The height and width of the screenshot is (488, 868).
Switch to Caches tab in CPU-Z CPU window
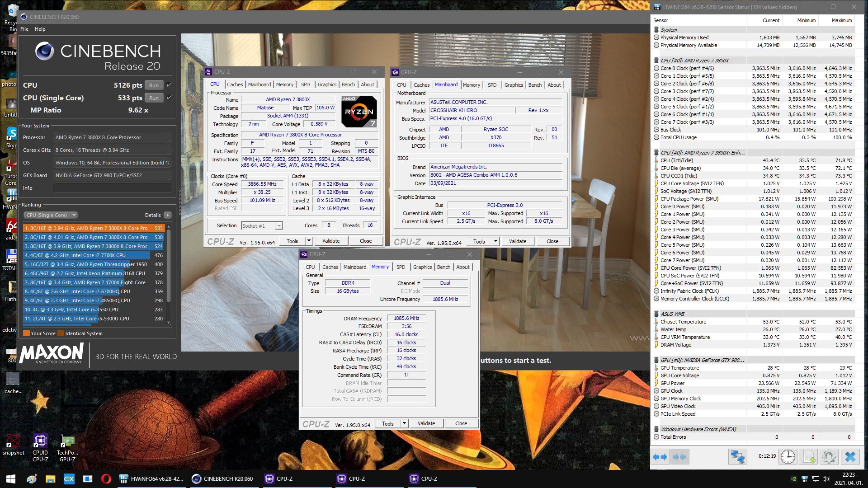point(235,84)
